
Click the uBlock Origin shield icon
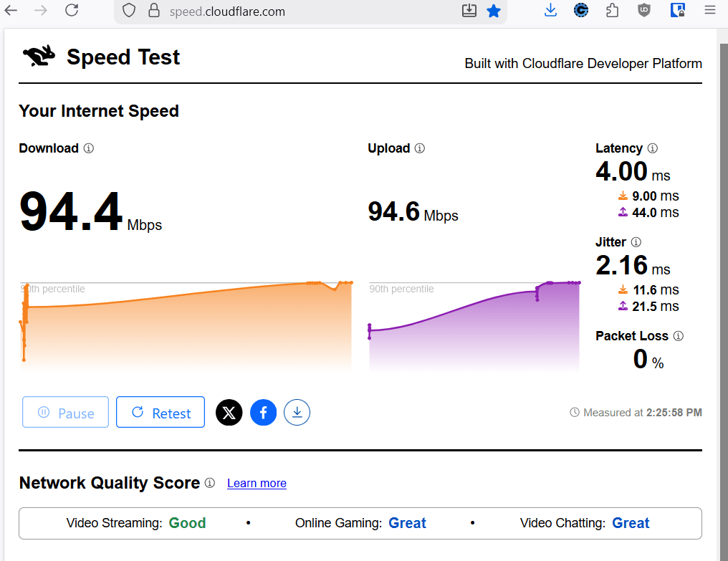click(x=643, y=10)
